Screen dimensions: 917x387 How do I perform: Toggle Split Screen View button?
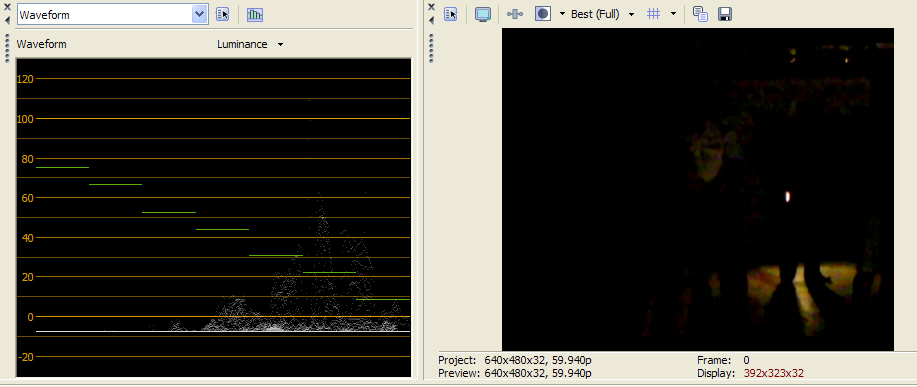pyautogui.click(x=543, y=14)
